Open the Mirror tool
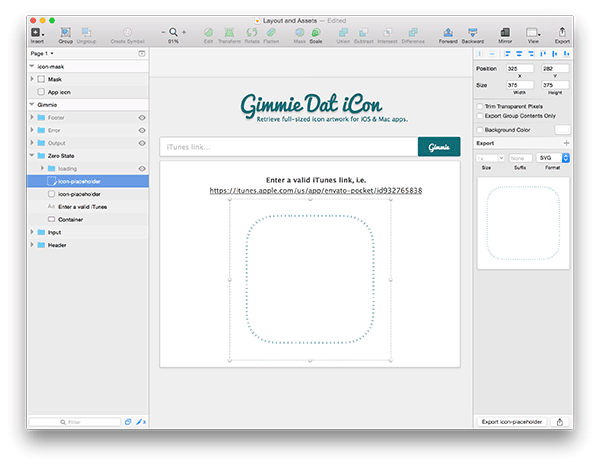 pos(505,33)
